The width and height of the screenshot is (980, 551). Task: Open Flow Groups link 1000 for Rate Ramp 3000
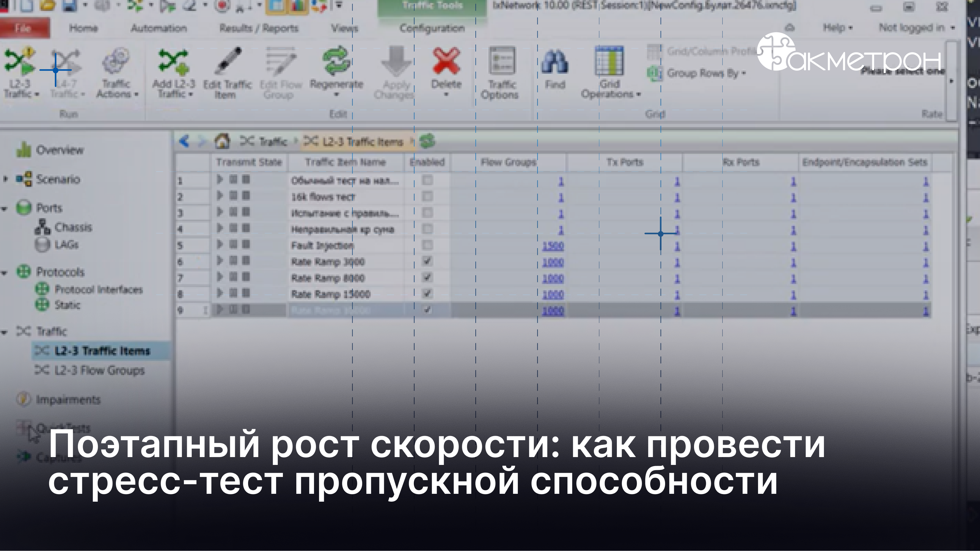553,262
